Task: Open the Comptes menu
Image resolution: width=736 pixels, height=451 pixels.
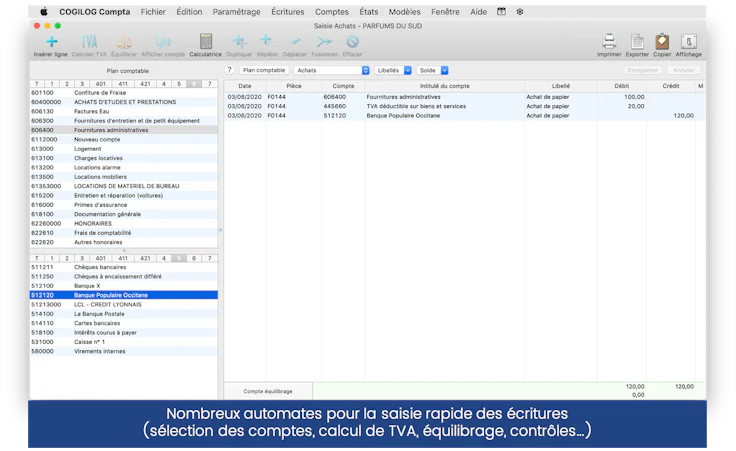Action: point(331,12)
